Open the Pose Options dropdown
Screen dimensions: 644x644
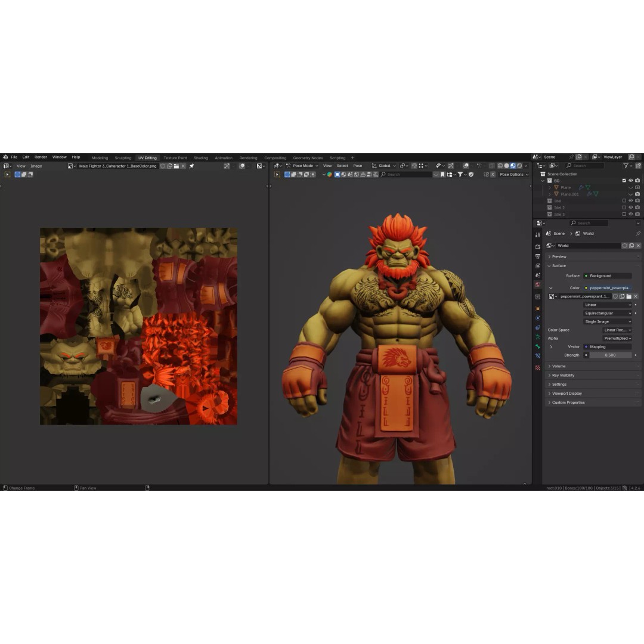tap(514, 175)
